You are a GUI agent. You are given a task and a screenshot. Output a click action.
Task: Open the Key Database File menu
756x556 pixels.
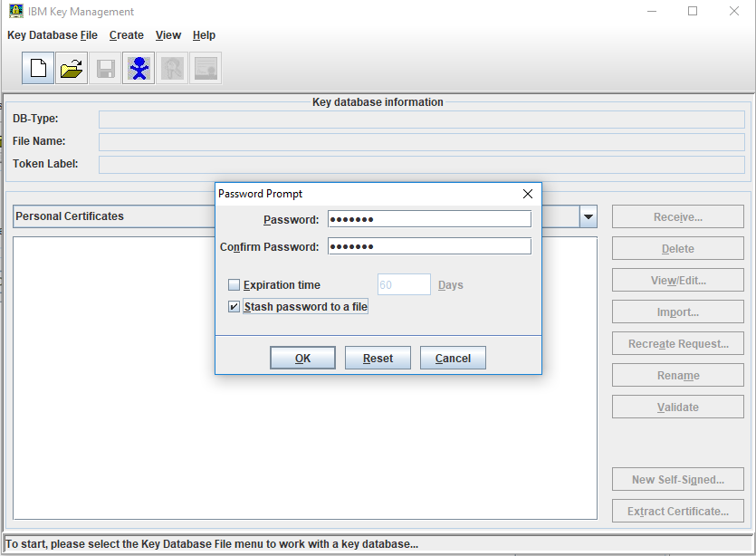tap(53, 35)
